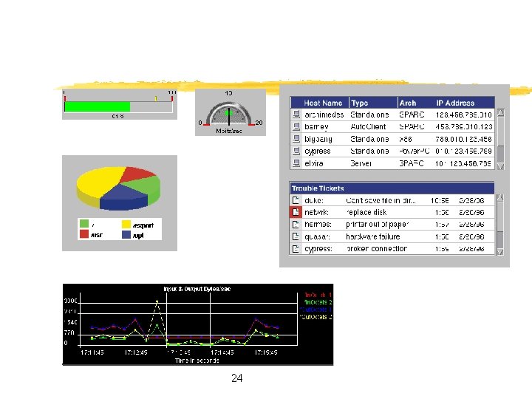Viewport: 532px width, 399px height.
Task: Click yellow /export legend swatch
Action: (126, 225)
